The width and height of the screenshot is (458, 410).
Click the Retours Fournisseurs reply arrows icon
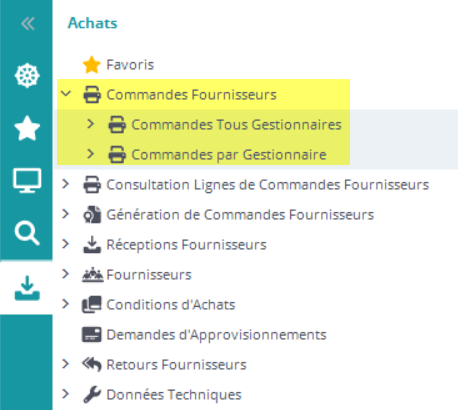(x=91, y=364)
